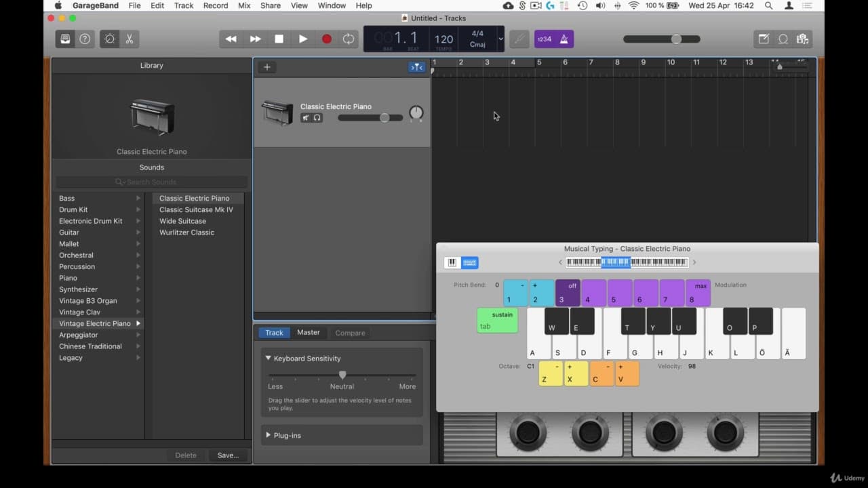Click the track pan knob

pos(416,113)
